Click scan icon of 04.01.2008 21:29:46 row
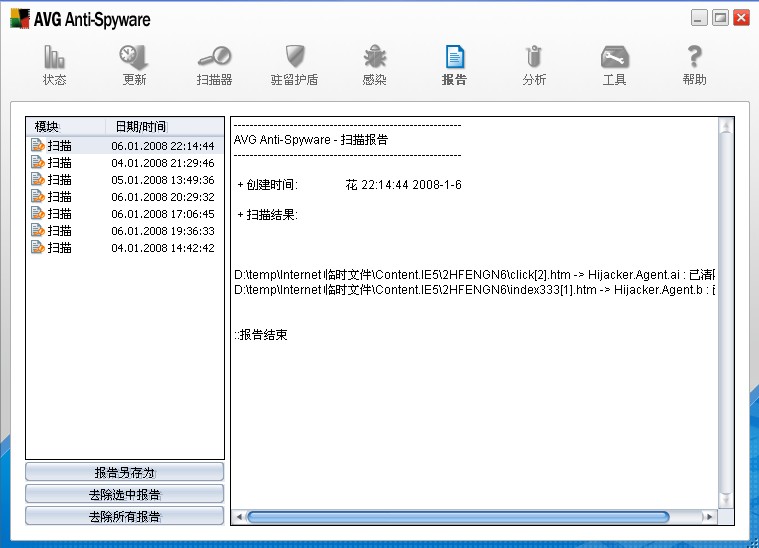 [x=38, y=162]
